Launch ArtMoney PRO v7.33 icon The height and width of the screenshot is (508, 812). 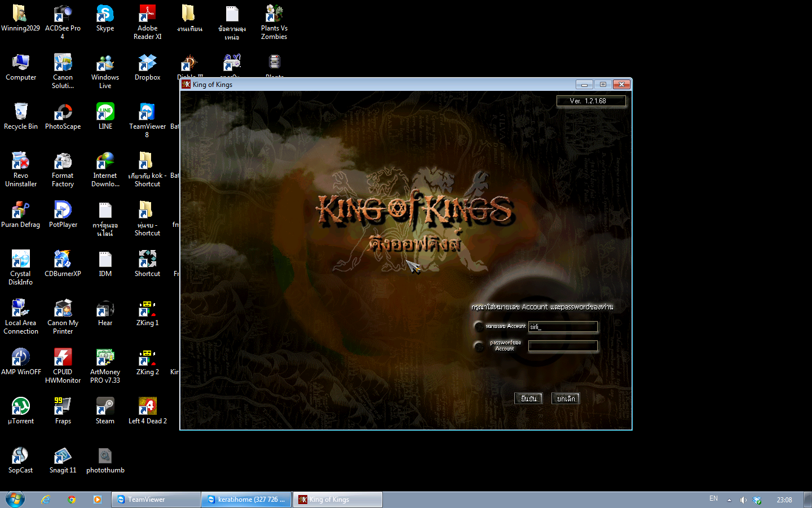click(x=105, y=366)
